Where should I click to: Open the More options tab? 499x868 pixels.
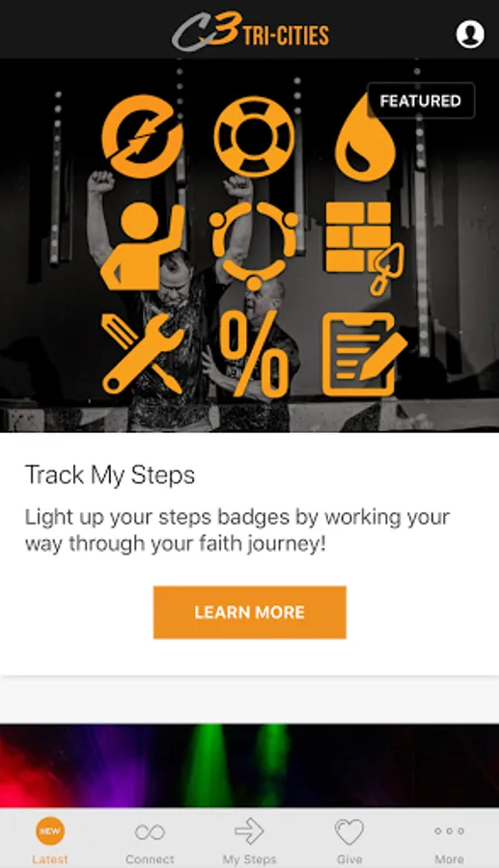[x=449, y=839]
